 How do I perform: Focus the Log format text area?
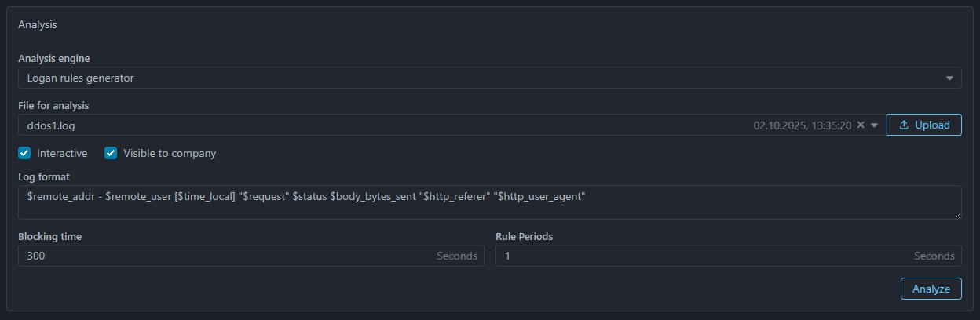tap(487, 202)
